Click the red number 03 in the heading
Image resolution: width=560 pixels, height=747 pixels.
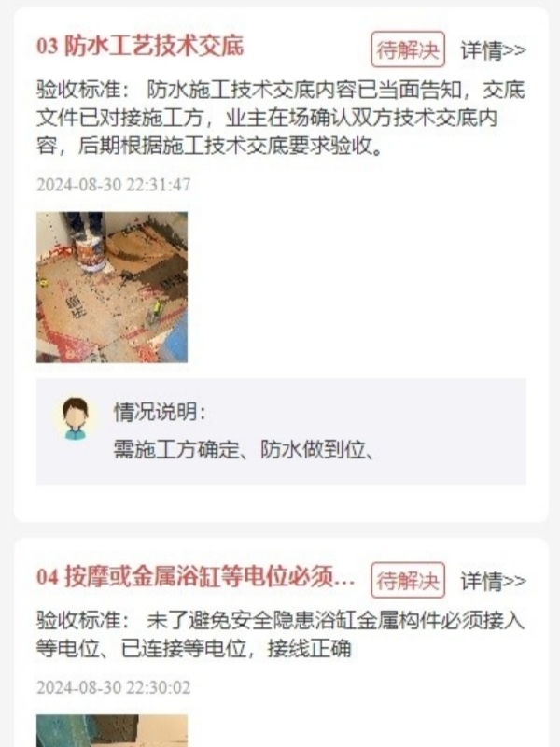pyautogui.click(x=48, y=47)
